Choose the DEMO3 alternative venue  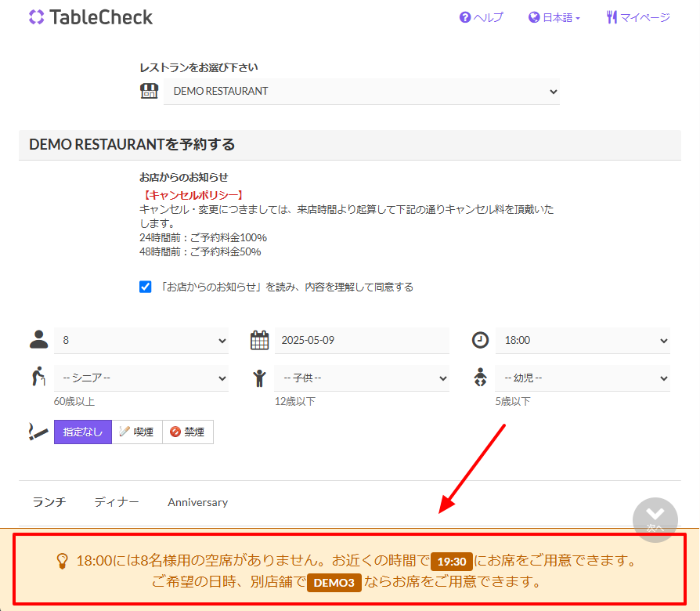pos(334,583)
